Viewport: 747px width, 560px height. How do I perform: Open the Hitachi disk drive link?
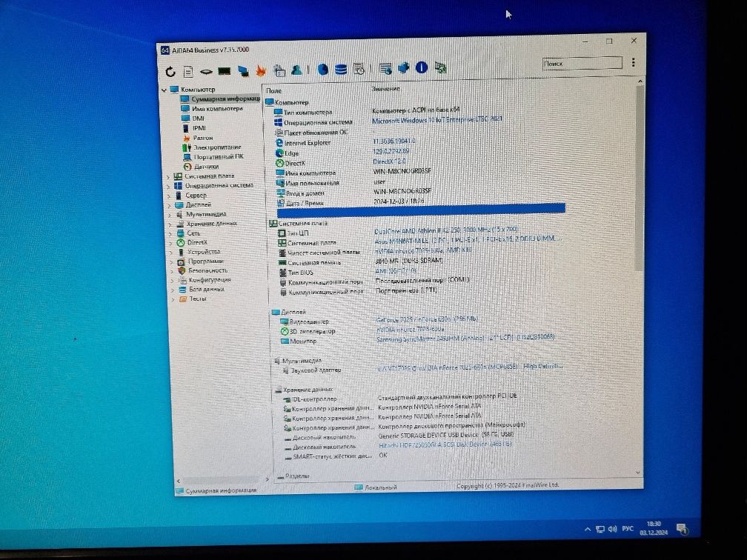coord(445,445)
